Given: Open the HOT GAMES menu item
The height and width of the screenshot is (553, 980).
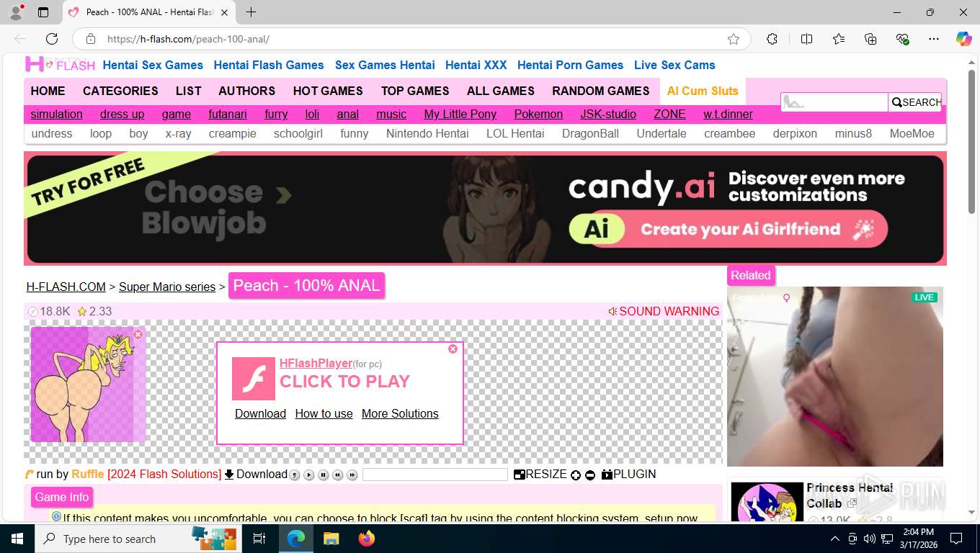Looking at the screenshot, I should 328,91.
